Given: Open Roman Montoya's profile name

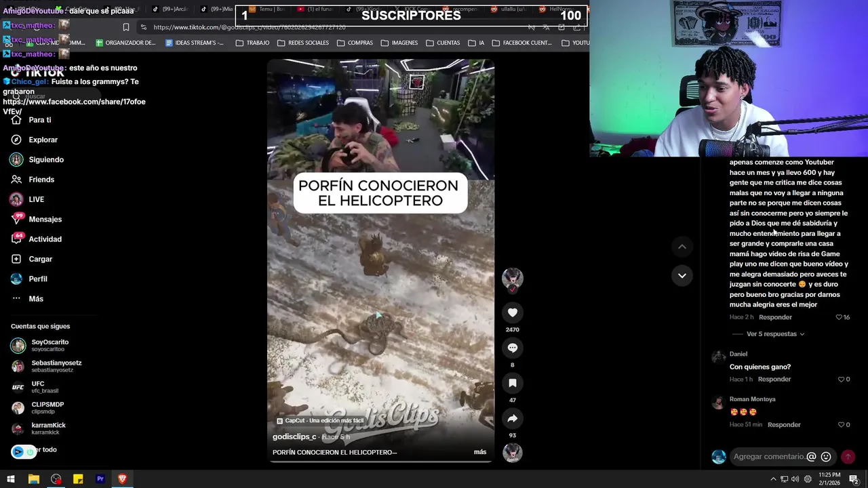Looking at the screenshot, I should click(752, 399).
